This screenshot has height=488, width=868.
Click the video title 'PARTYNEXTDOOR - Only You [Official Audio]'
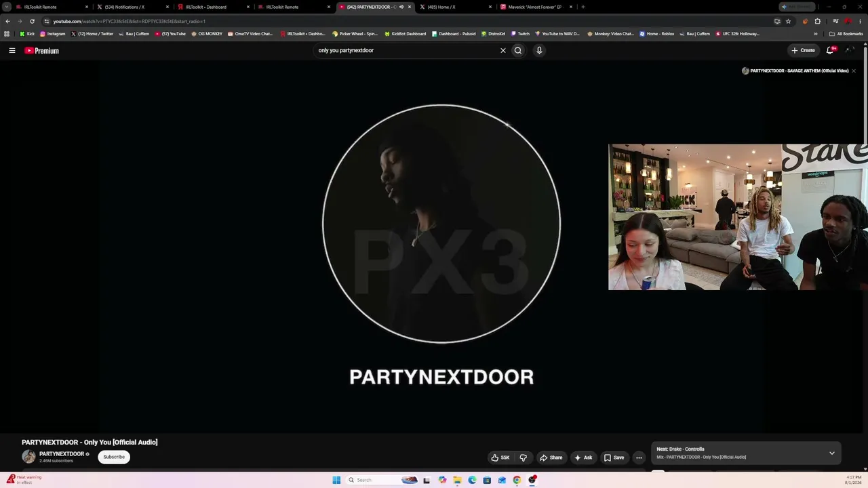point(90,442)
